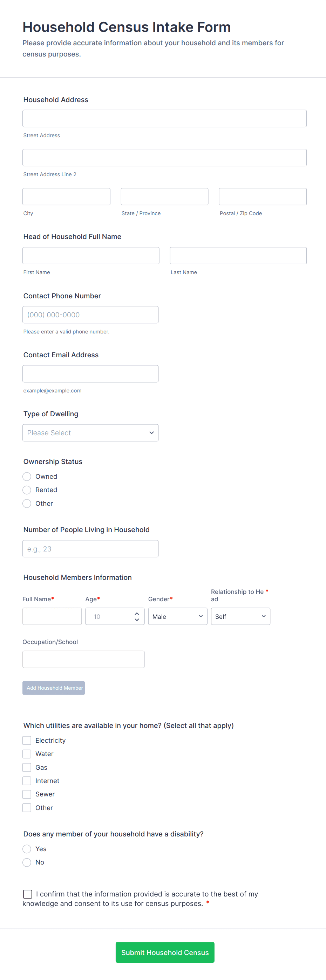
Task: Check the Electricity utility checkbox
Action: (27, 740)
